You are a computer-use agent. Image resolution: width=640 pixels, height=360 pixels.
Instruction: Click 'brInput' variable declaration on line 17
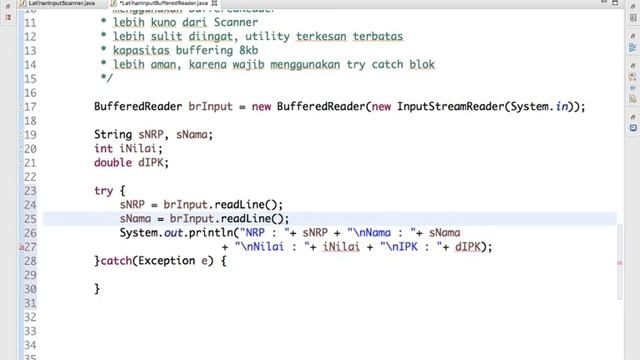pos(210,107)
